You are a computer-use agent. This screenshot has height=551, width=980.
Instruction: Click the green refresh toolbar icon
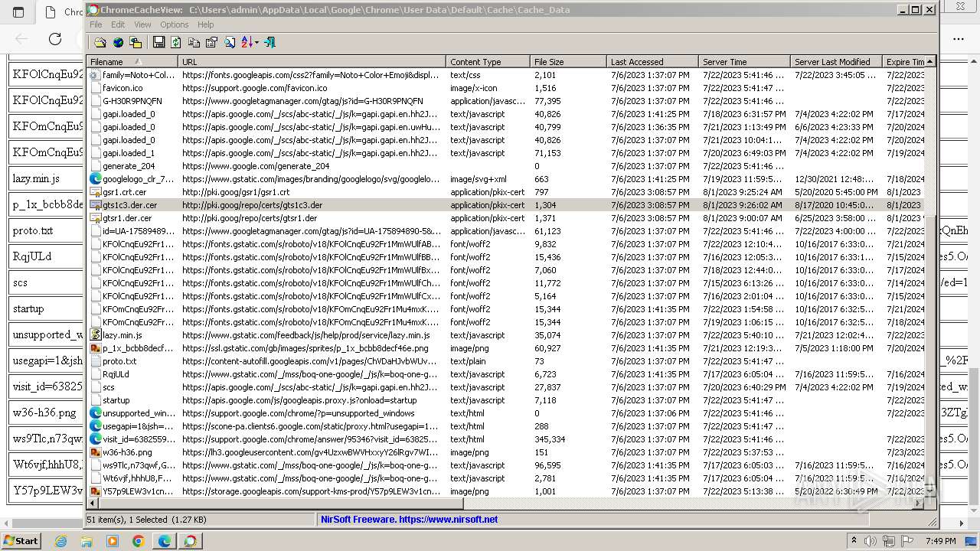coord(176,43)
